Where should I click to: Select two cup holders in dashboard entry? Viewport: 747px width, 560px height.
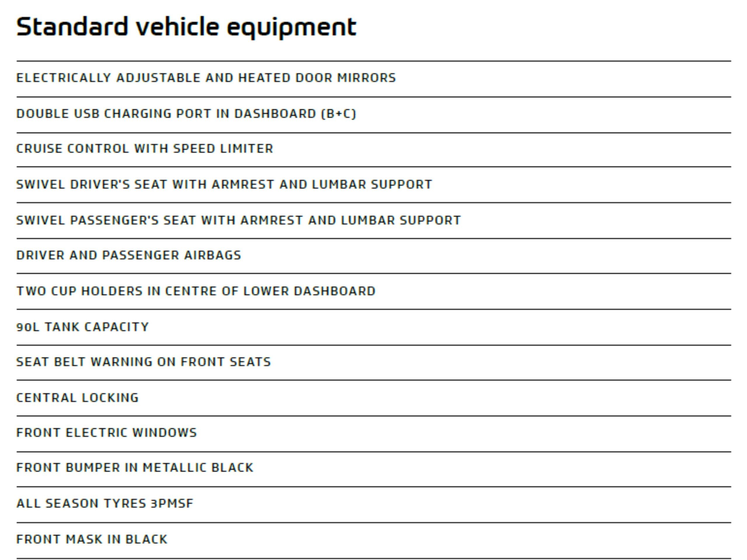(374, 291)
